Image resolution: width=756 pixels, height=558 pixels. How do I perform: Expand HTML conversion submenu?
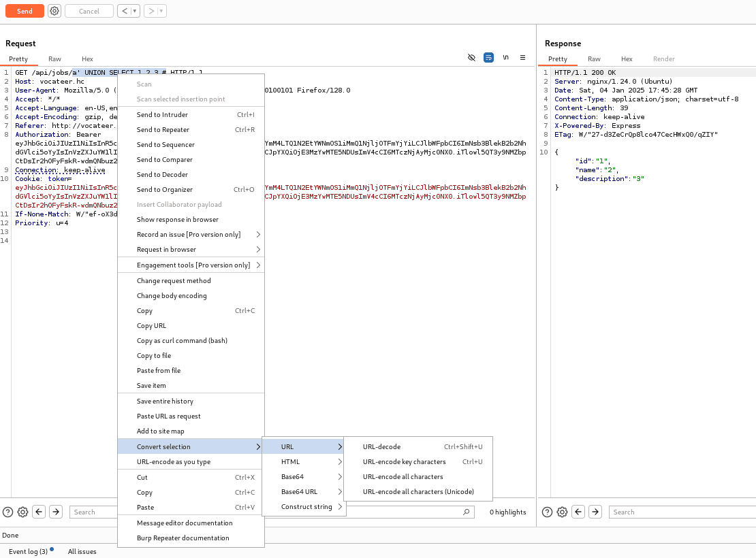click(x=304, y=461)
